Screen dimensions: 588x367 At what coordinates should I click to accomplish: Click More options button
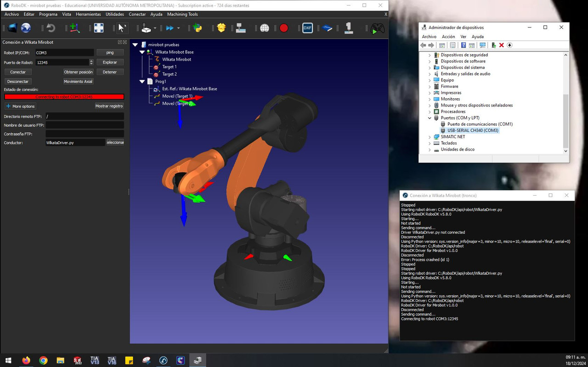click(20, 106)
